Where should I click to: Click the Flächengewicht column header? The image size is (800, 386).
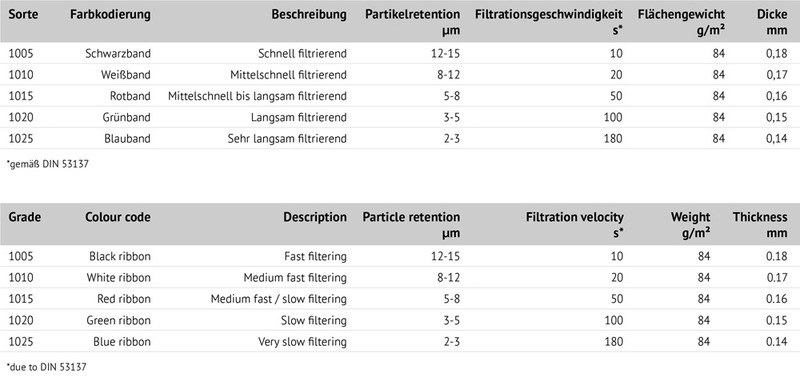pyautogui.click(x=681, y=22)
